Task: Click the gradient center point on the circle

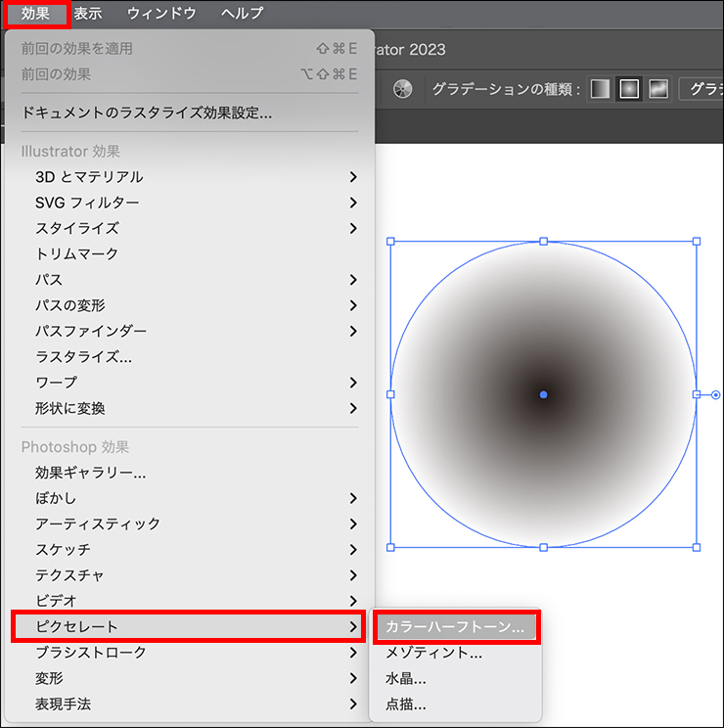Action: pos(543,394)
